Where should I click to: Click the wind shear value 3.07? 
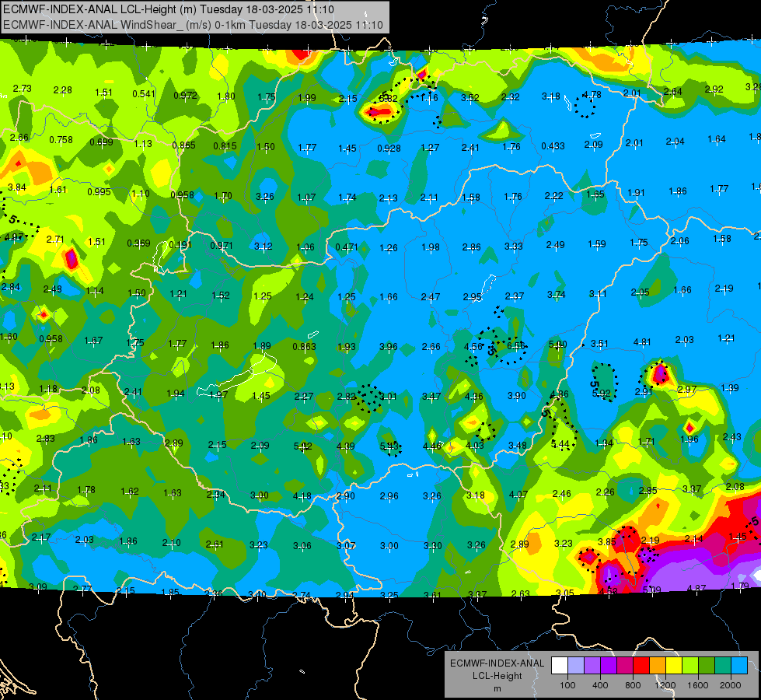click(x=346, y=546)
